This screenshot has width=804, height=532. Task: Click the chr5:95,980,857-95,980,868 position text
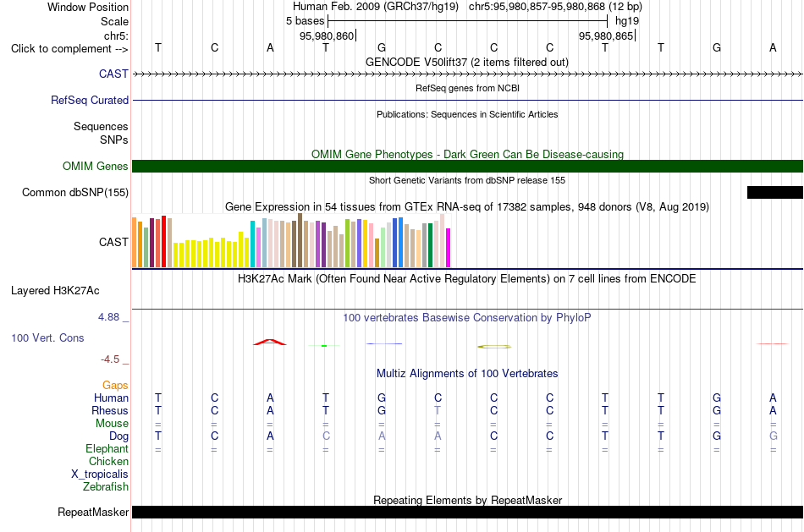(x=555, y=7)
